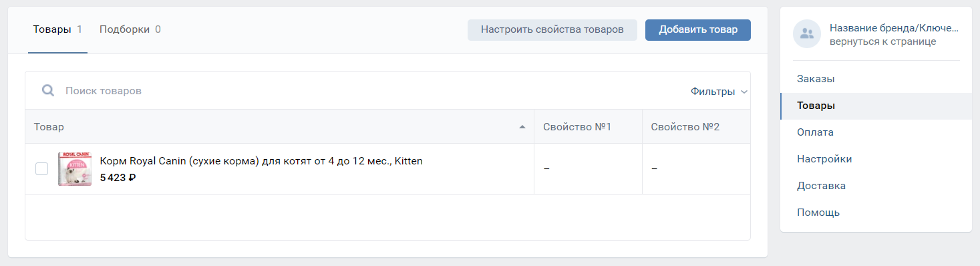Click Настроить свойства товаров button
The image size is (980, 266).
(x=552, y=29)
